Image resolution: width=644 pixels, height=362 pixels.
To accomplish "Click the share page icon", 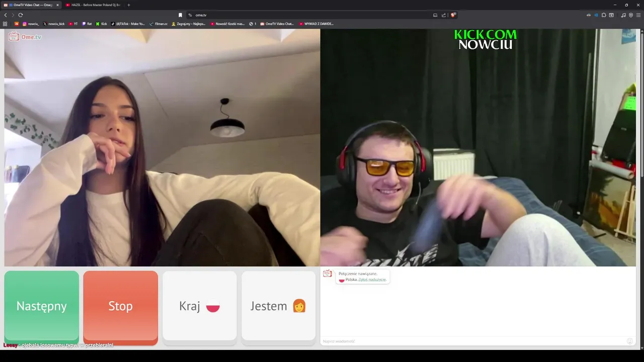I will (x=444, y=15).
